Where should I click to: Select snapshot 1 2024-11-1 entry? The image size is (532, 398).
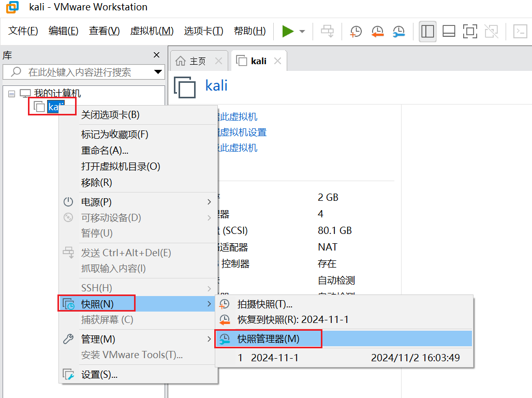[344, 358]
